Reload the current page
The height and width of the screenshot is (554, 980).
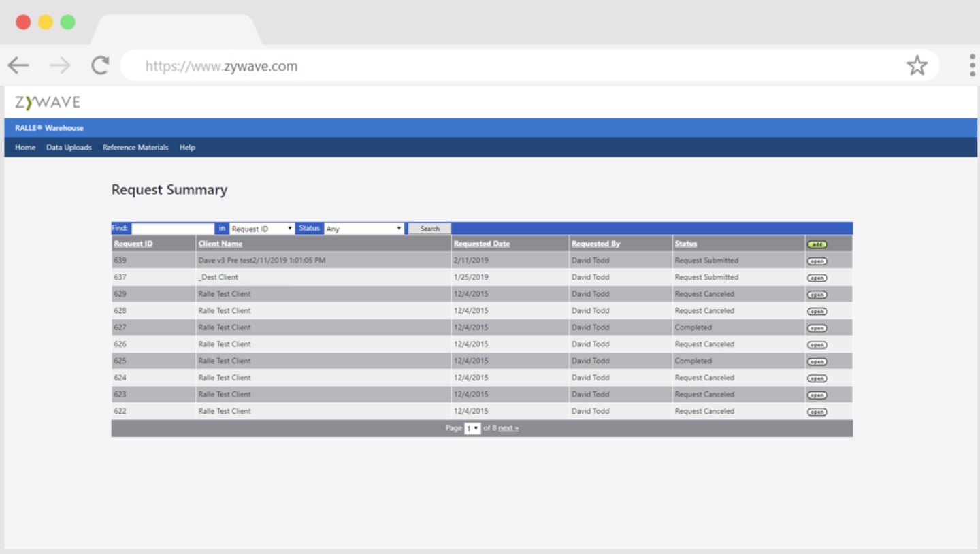(99, 65)
